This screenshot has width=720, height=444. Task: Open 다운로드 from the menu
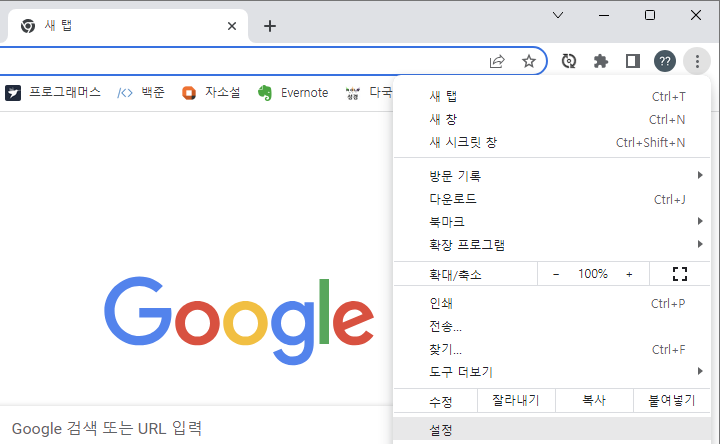click(x=552, y=199)
